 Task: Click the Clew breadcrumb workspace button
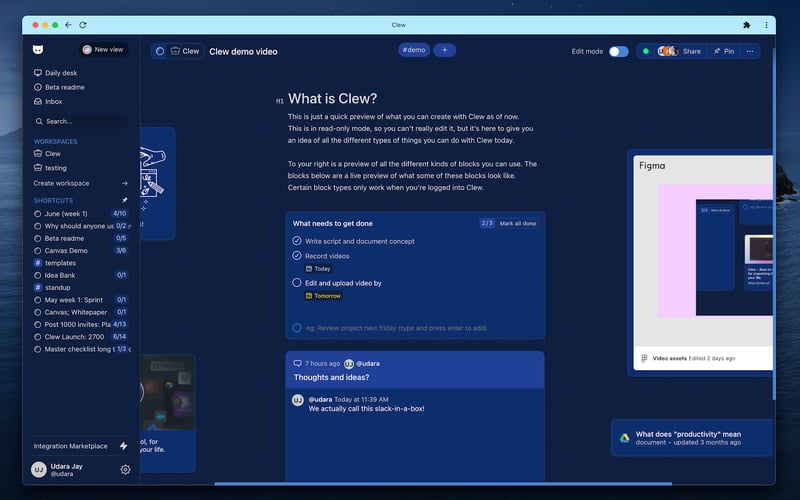click(185, 51)
